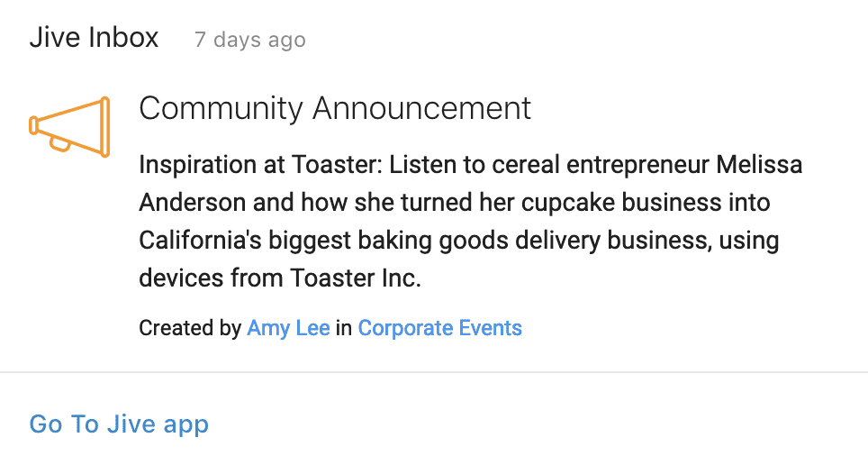Click the word "Inbox" in the header
Image resolution: width=868 pixels, height=474 pixels.
pyautogui.click(x=123, y=38)
